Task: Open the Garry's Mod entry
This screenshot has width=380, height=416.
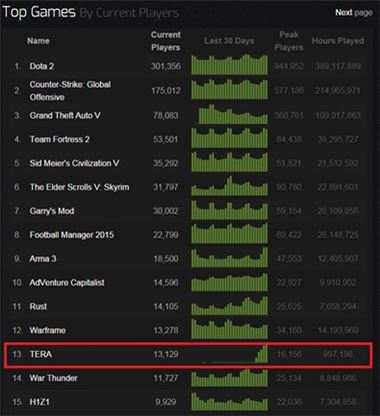Action: [x=52, y=211]
